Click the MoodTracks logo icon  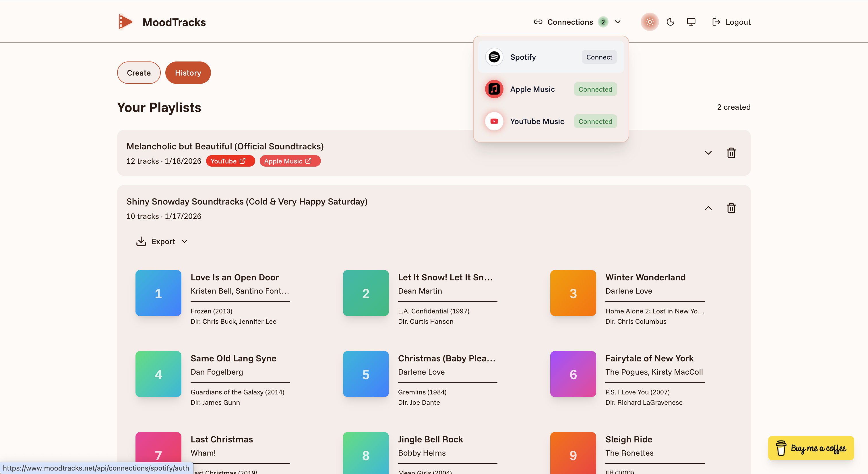click(x=125, y=22)
